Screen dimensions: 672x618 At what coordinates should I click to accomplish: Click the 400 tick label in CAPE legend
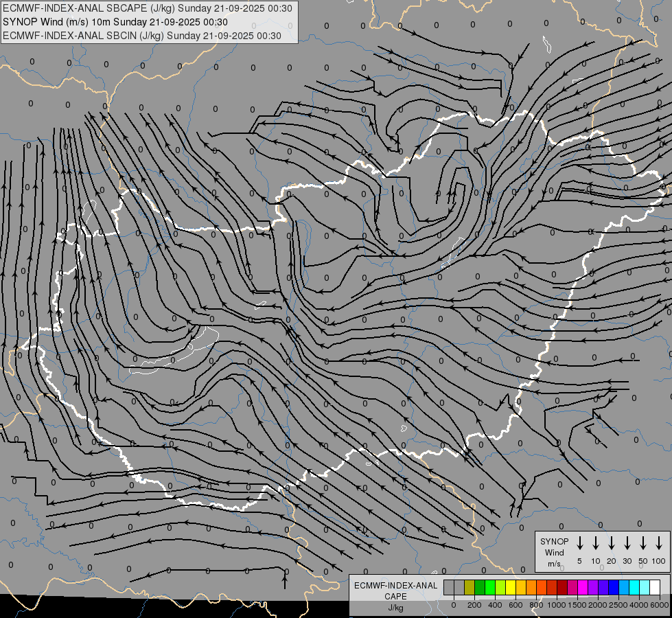click(x=495, y=605)
